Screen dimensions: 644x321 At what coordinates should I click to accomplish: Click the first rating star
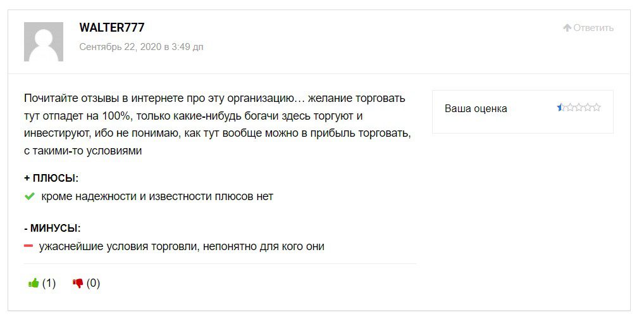(x=560, y=108)
